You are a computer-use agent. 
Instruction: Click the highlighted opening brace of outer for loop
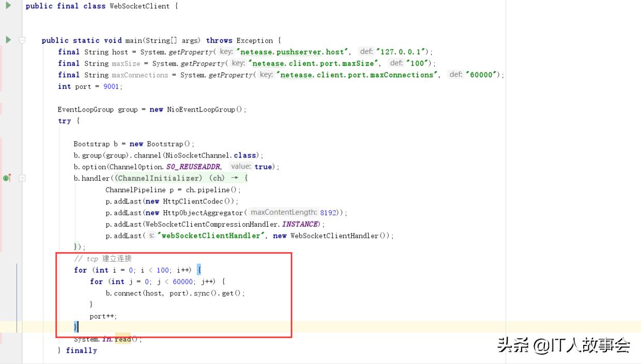pyautogui.click(x=199, y=270)
